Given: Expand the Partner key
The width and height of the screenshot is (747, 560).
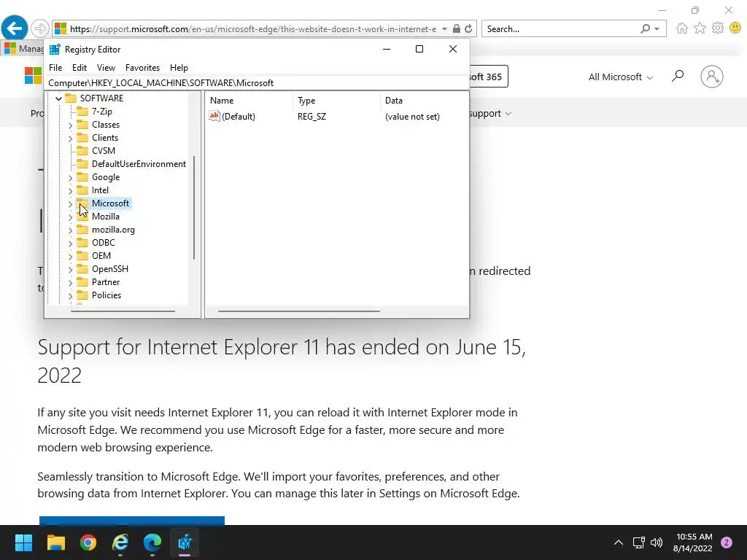Looking at the screenshot, I should pyautogui.click(x=71, y=283).
